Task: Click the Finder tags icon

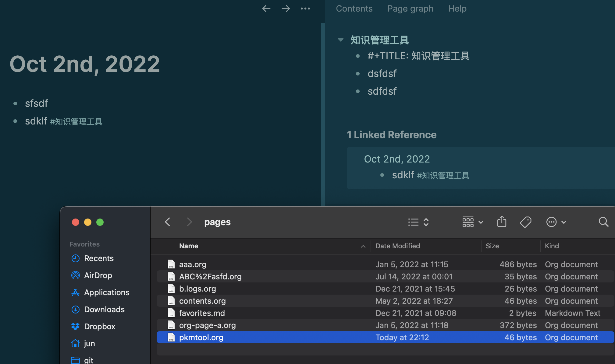Action: point(525,222)
